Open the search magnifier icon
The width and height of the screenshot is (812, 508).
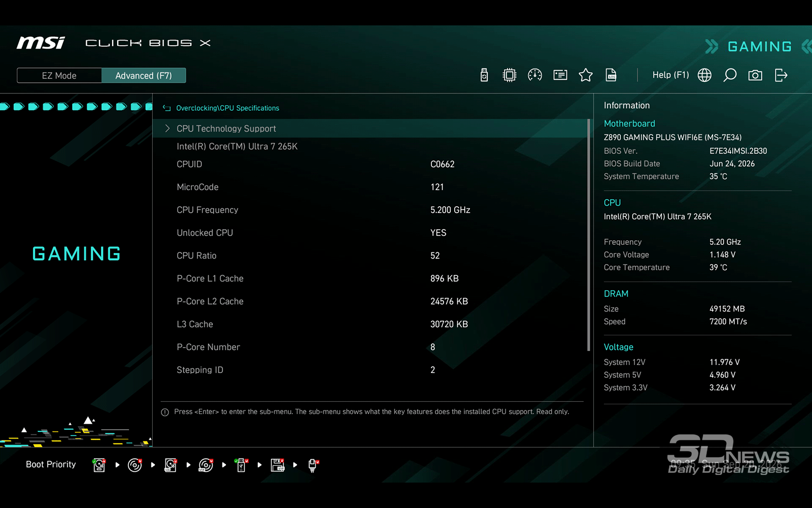coord(730,75)
